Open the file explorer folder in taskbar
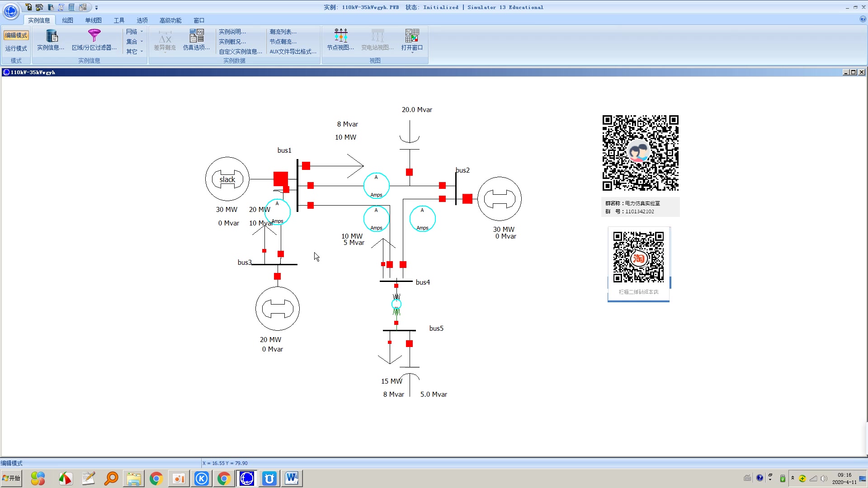868x488 pixels. click(x=134, y=479)
